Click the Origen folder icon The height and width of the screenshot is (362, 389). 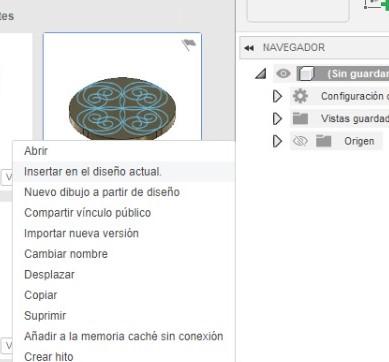(x=324, y=141)
